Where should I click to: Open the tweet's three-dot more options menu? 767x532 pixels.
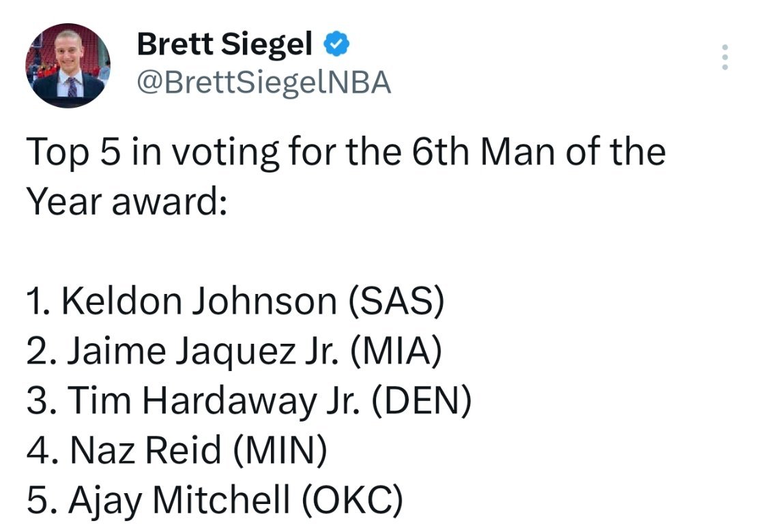click(x=725, y=57)
